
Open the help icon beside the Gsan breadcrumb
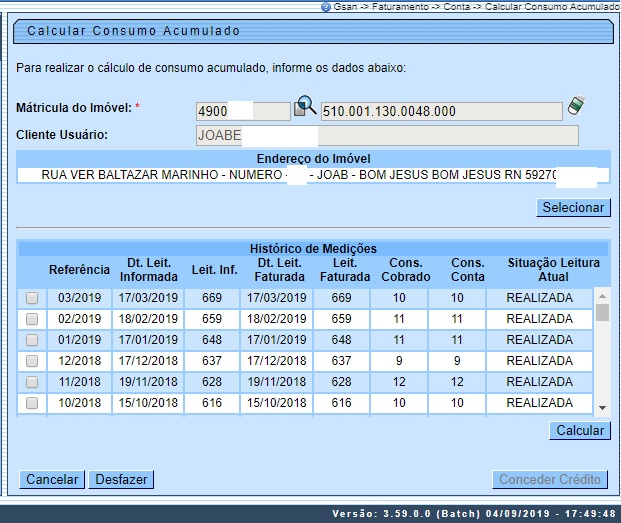pyautogui.click(x=326, y=6)
